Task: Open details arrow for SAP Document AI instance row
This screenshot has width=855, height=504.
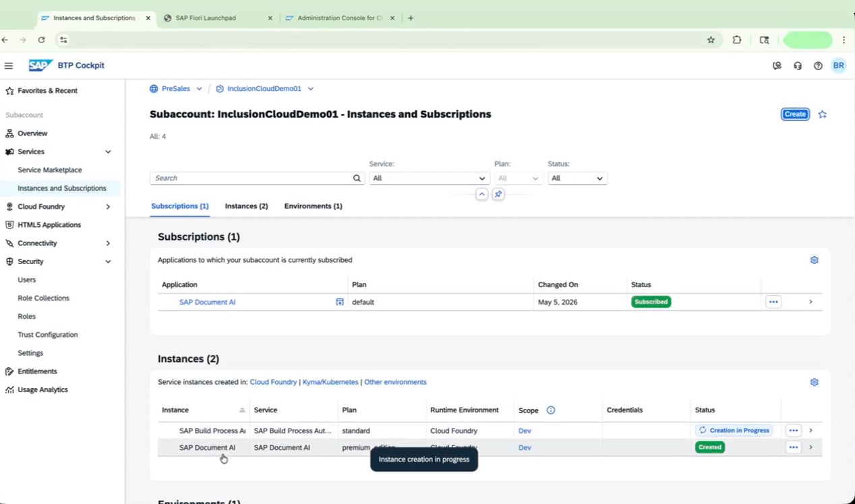Action: coord(810,447)
